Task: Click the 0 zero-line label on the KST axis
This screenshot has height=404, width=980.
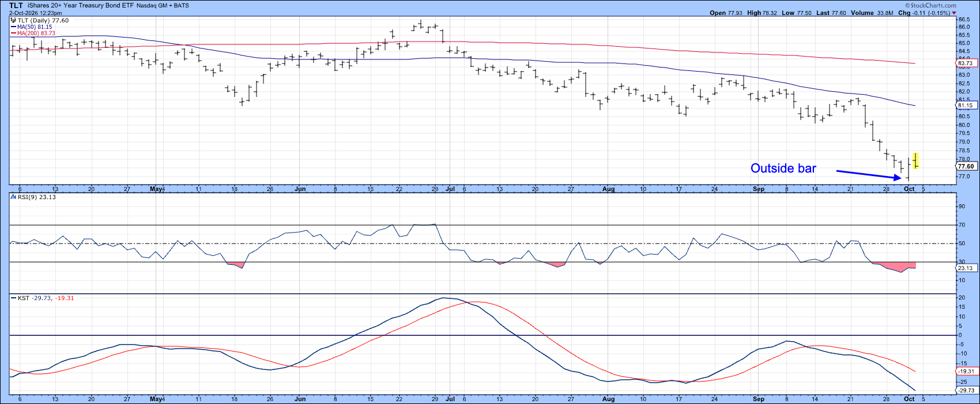Action: 960,335
